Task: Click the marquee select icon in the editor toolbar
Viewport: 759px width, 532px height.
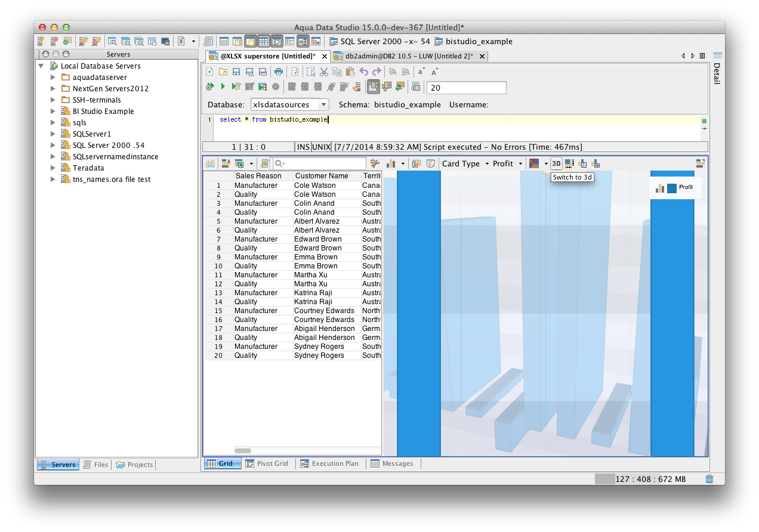Action: (x=311, y=72)
